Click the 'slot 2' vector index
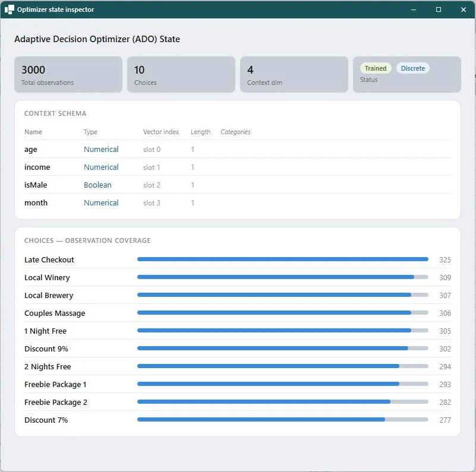The image size is (476, 472). (152, 185)
